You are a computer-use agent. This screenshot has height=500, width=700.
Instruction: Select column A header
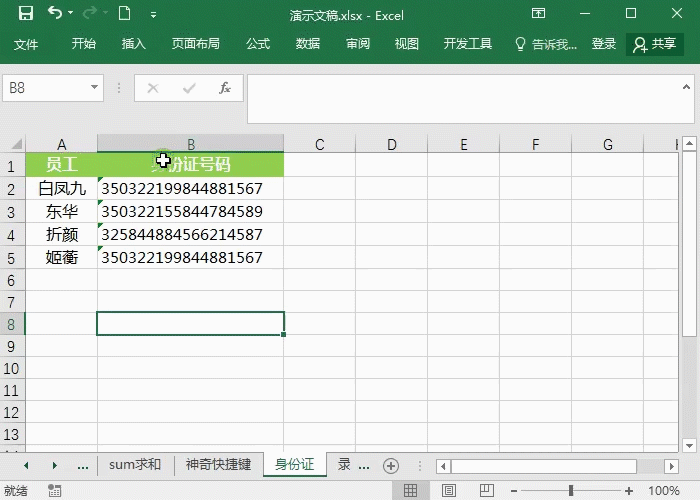pos(62,144)
